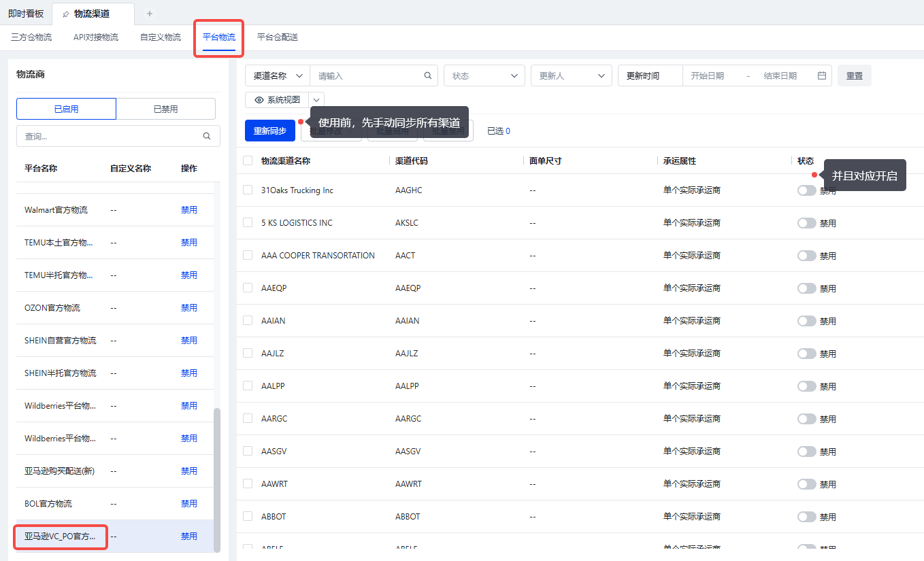This screenshot has width=924, height=561.
Task: Click the calendar icon in date range
Action: pos(822,76)
